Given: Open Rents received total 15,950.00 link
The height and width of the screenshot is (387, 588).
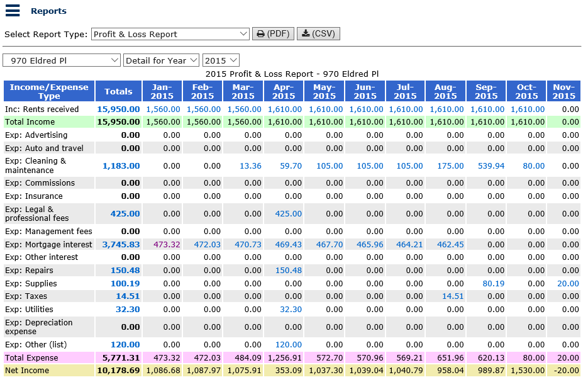Looking at the screenshot, I should coord(118,109).
